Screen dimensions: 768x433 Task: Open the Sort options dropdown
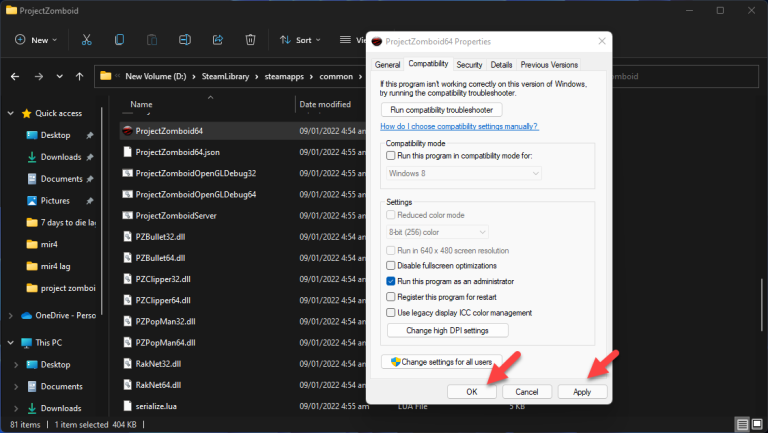[300, 40]
